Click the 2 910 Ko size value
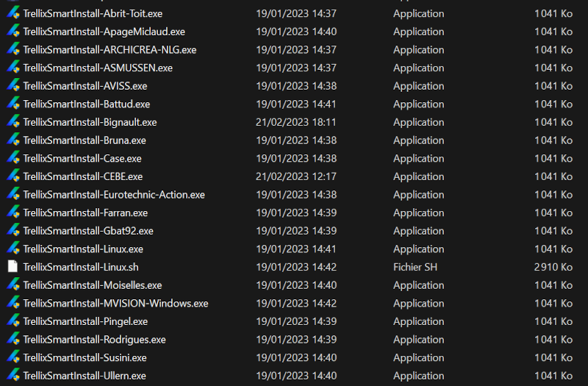The width and height of the screenshot is (588, 386). point(553,267)
